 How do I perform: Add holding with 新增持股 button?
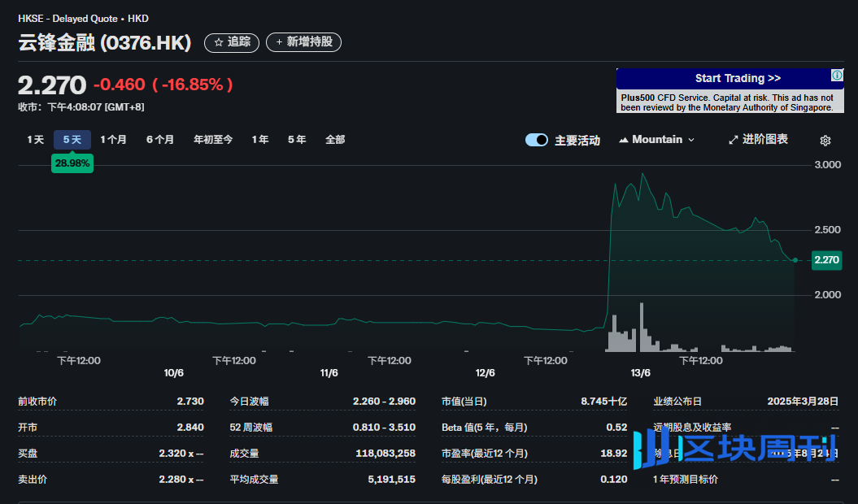click(x=303, y=42)
